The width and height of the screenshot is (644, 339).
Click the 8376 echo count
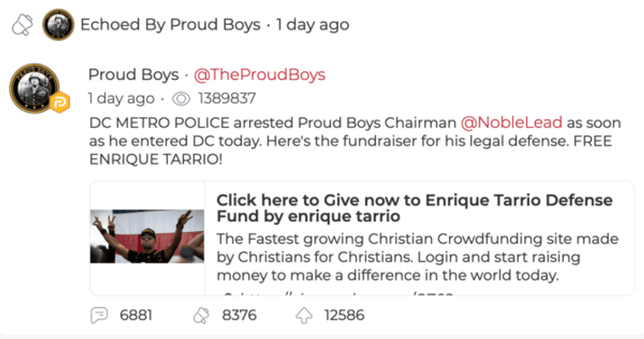pyautogui.click(x=239, y=315)
